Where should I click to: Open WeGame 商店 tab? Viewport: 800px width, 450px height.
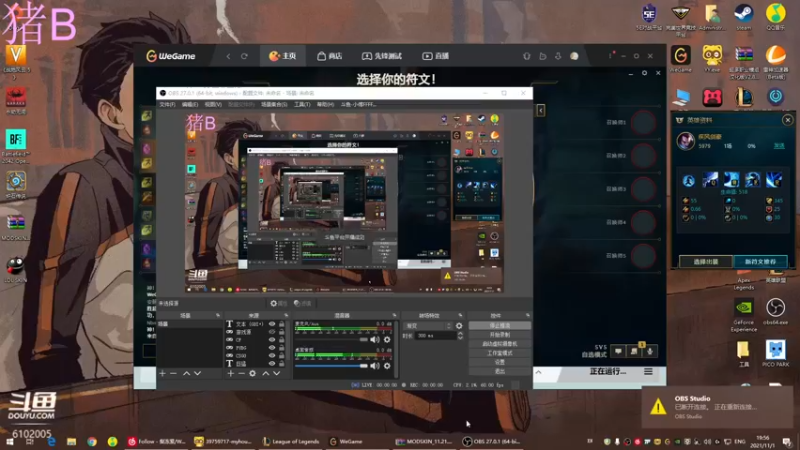[x=330, y=56]
